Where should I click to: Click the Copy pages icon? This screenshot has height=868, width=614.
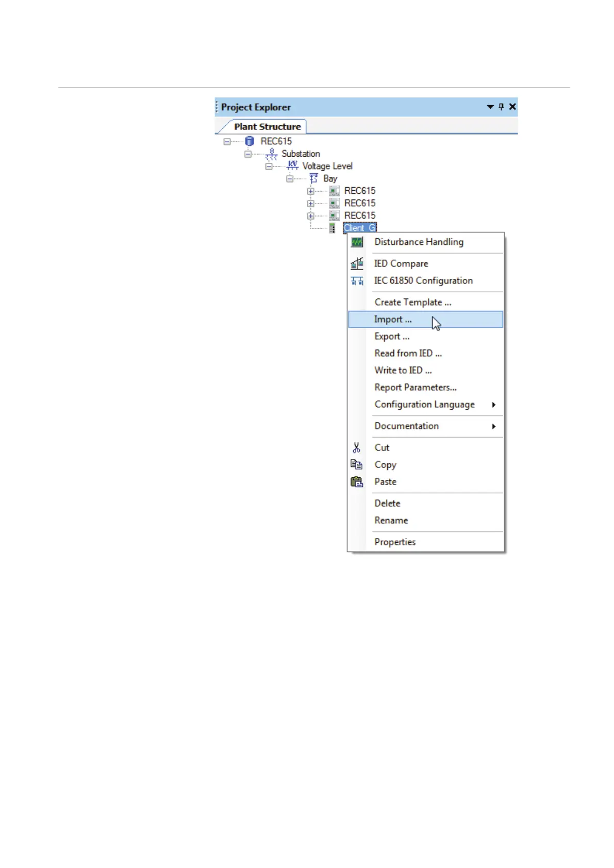(357, 464)
